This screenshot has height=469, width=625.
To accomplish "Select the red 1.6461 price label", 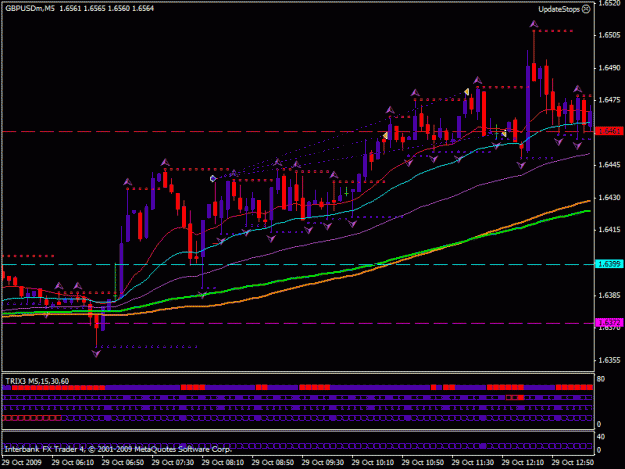I will point(609,131).
